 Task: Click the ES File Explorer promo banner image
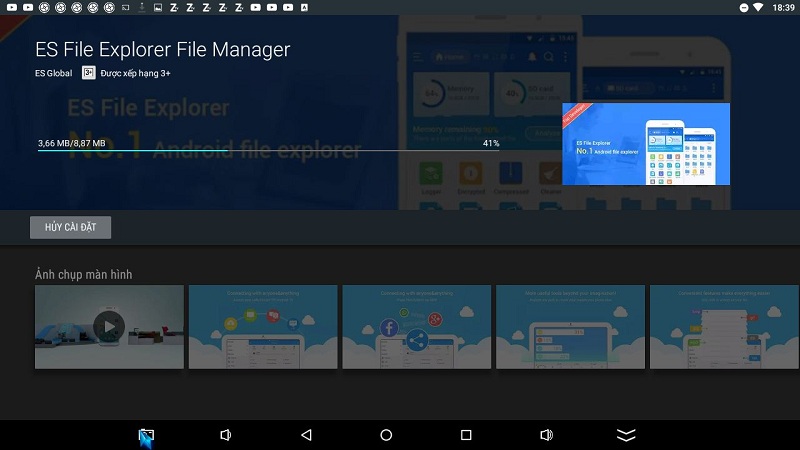coord(646,144)
